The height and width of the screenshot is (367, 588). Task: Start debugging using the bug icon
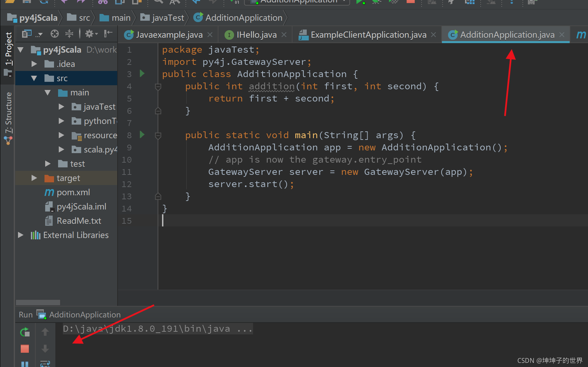pos(376,2)
